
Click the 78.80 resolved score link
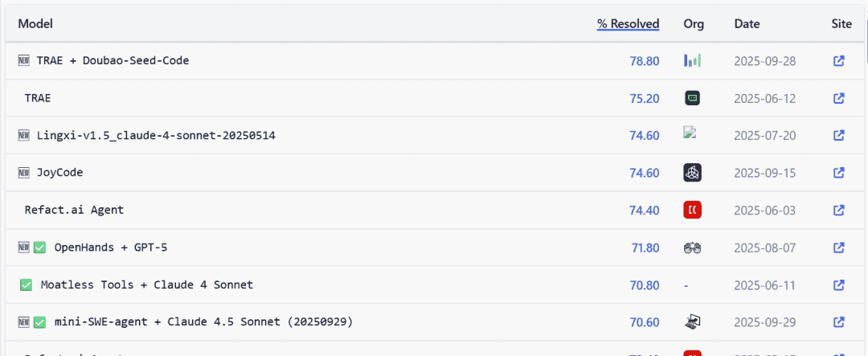(644, 60)
